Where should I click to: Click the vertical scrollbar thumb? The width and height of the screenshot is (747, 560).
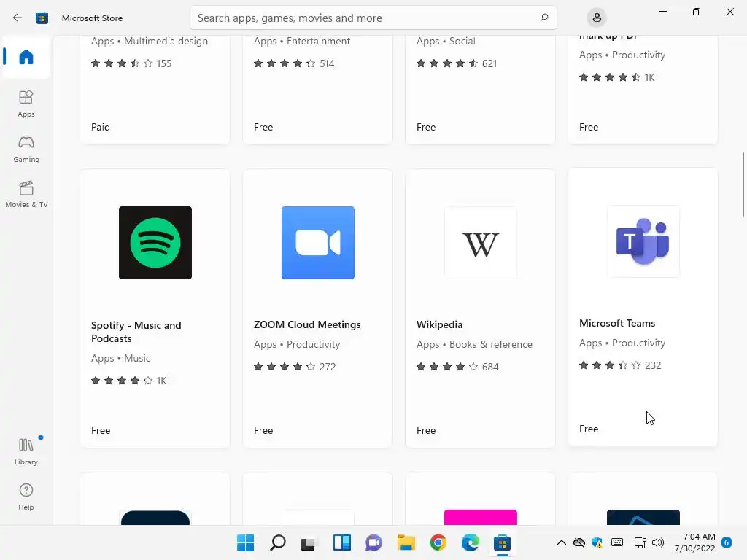pyautogui.click(x=743, y=184)
